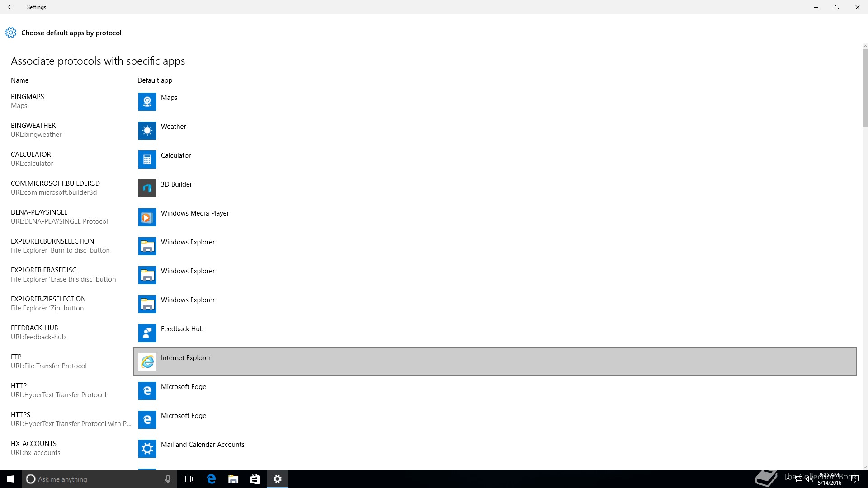Open the Action Center notification icon

pos(854,479)
